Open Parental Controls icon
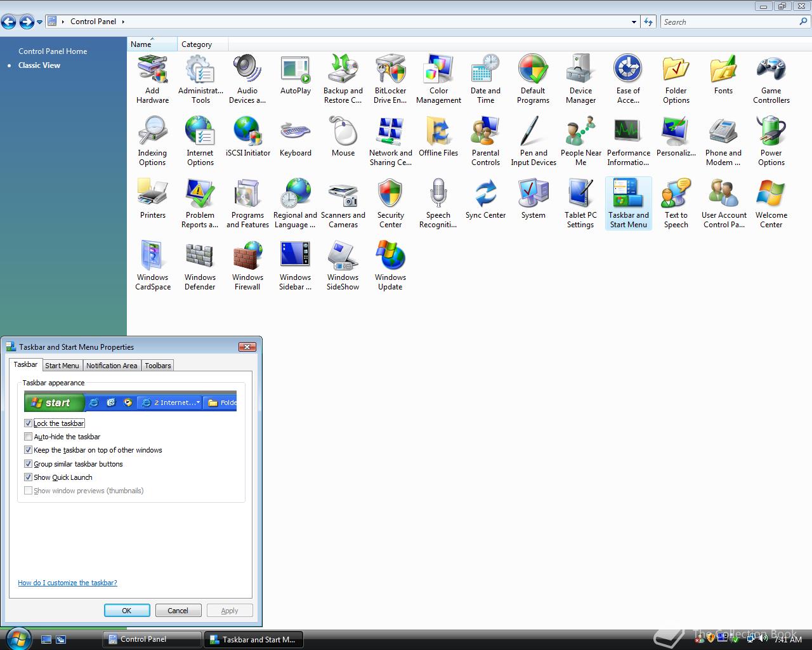The height and width of the screenshot is (650, 812). (x=485, y=142)
